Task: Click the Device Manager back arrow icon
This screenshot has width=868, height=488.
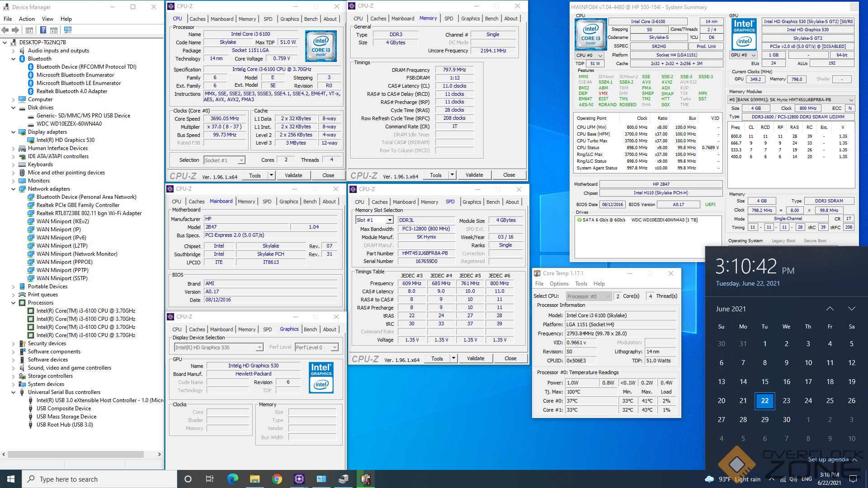Action: click(x=5, y=30)
